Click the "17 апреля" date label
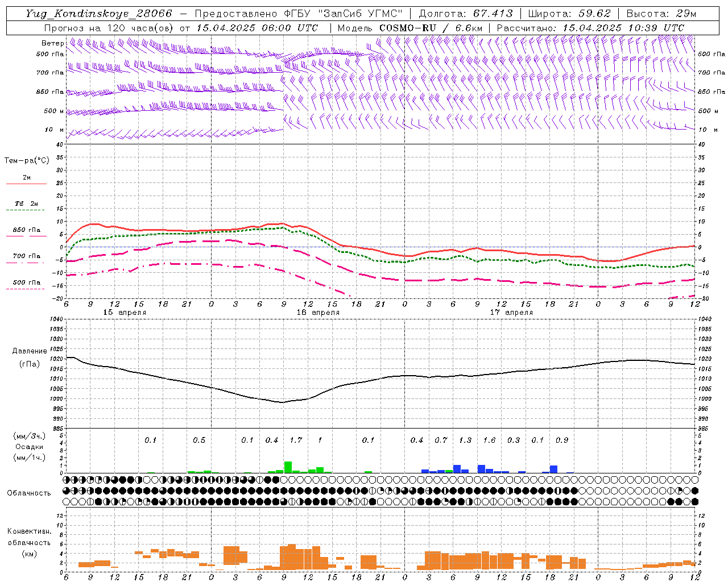 click(511, 313)
